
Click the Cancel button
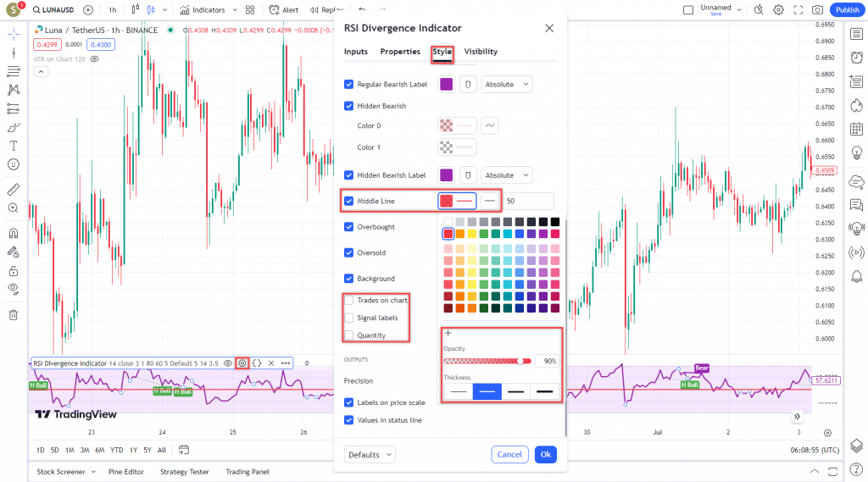[x=509, y=454]
